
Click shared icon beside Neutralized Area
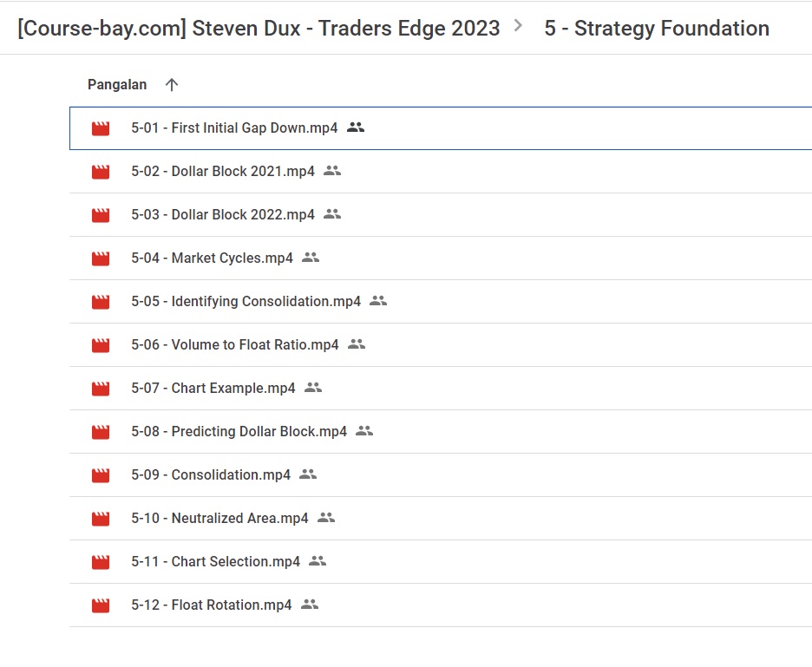326,517
